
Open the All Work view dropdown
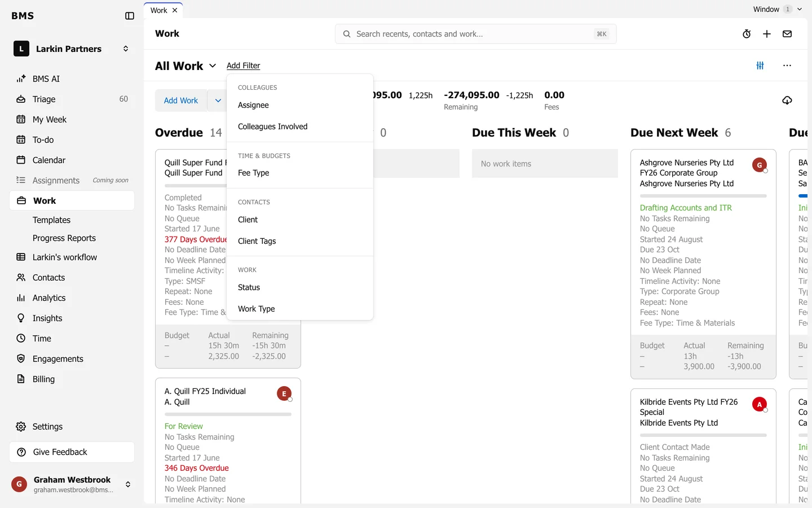(186, 66)
